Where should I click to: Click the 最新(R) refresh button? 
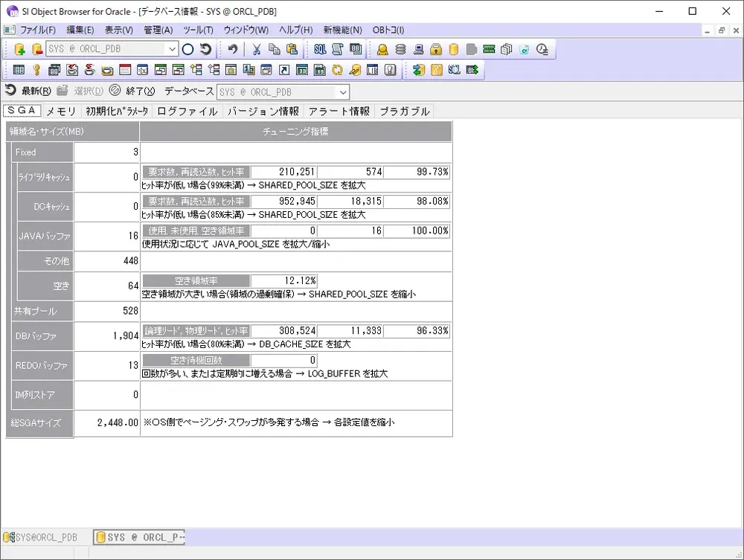[x=28, y=91]
